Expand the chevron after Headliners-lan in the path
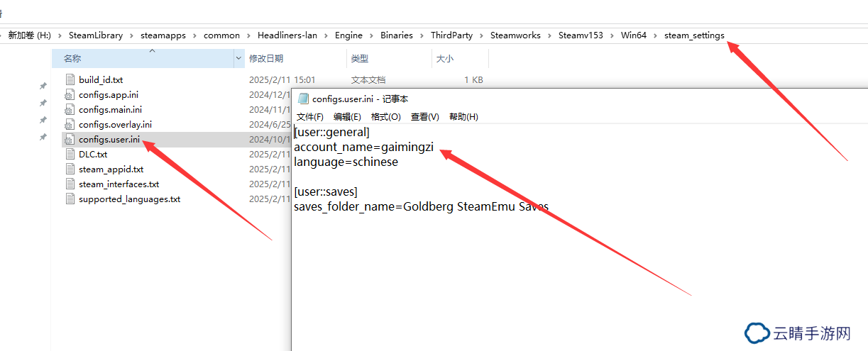This screenshot has width=868, height=351. [326, 35]
